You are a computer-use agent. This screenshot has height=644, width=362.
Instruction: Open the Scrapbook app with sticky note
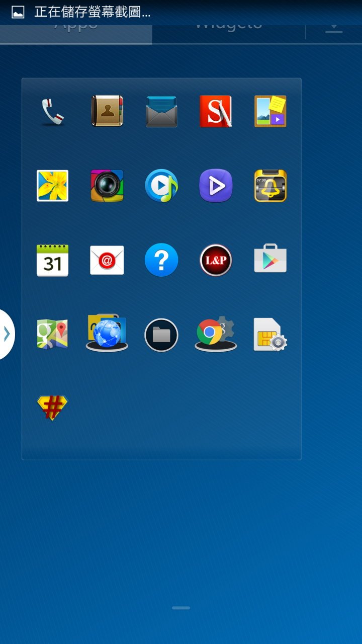[270, 111]
